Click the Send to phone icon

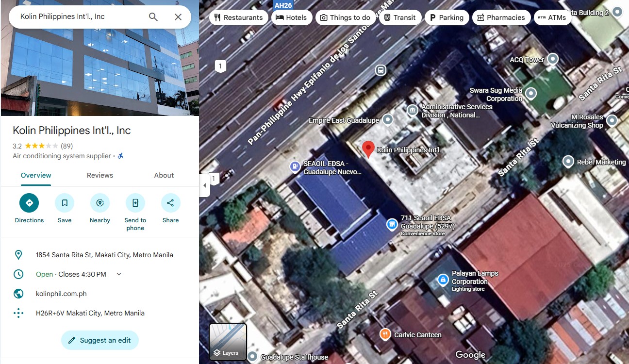135,203
